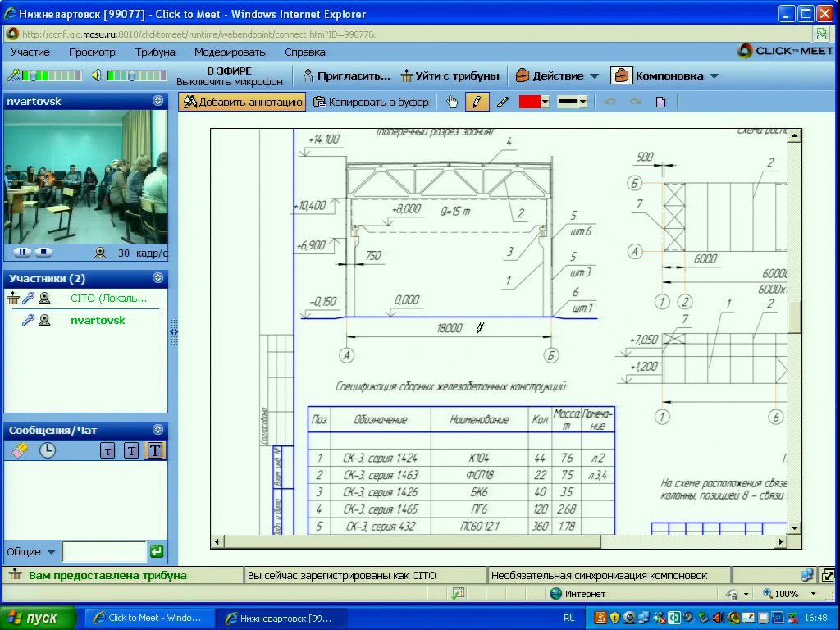Undo the last annotation
The height and width of the screenshot is (630, 840).
(609, 102)
